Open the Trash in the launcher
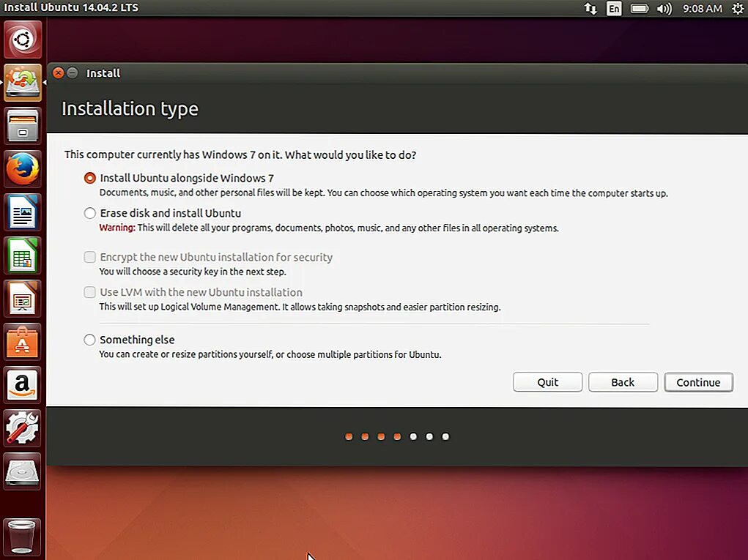 [x=23, y=536]
